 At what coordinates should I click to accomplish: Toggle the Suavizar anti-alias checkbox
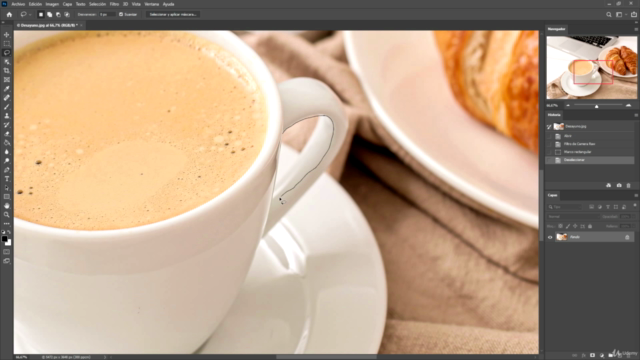121,14
